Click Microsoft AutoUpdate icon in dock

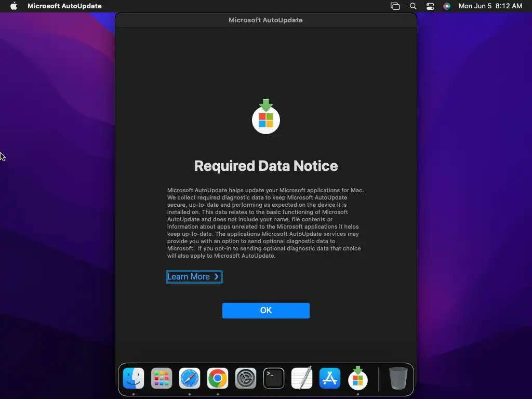(x=357, y=377)
